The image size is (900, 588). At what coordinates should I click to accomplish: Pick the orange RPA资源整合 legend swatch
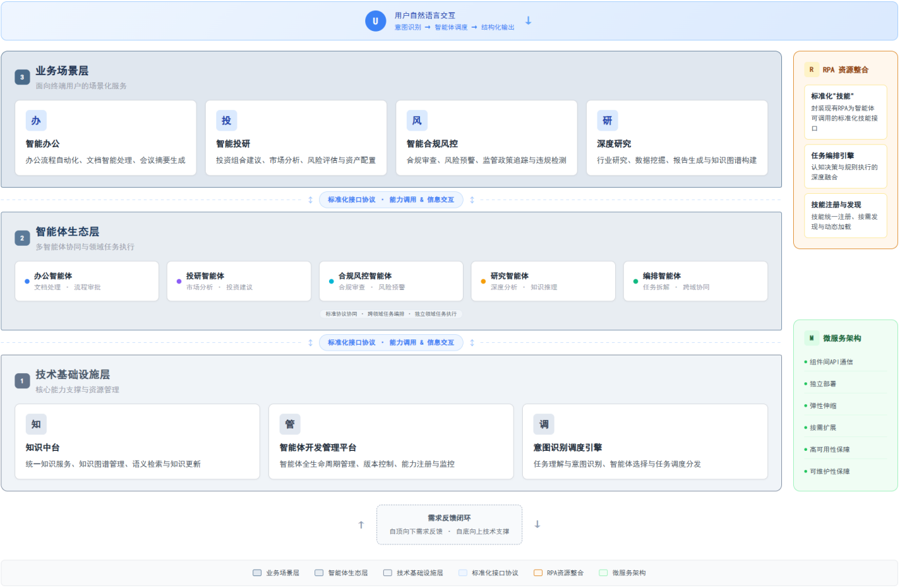pos(538,573)
